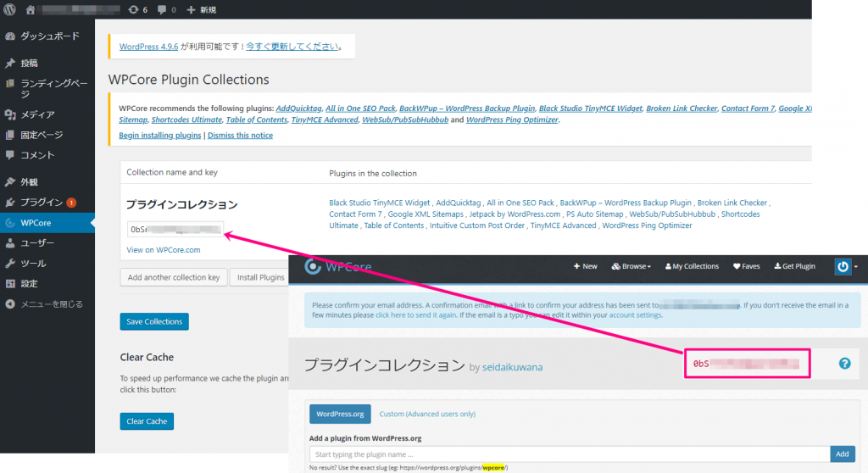
Task: Click the WPCore logo on WPCore site
Action: 337,266
